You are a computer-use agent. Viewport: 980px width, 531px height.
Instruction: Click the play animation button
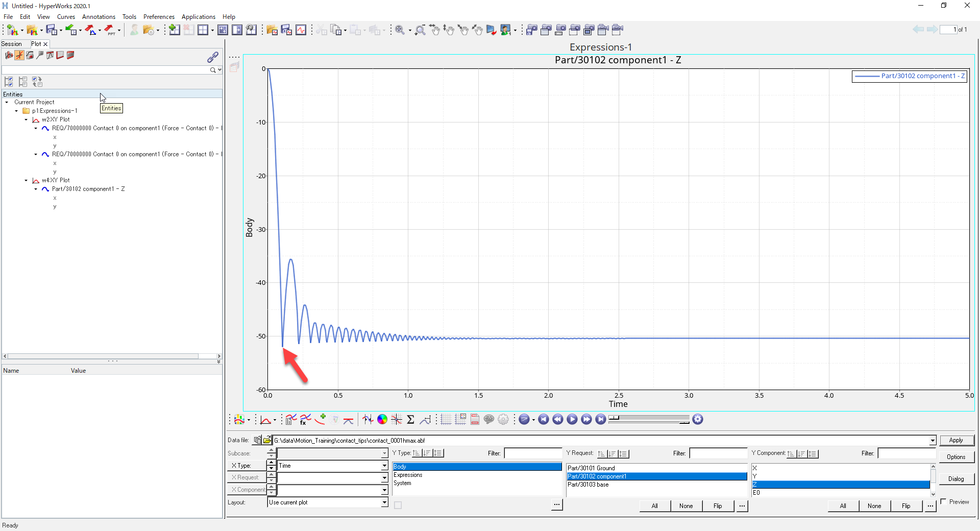click(572, 420)
